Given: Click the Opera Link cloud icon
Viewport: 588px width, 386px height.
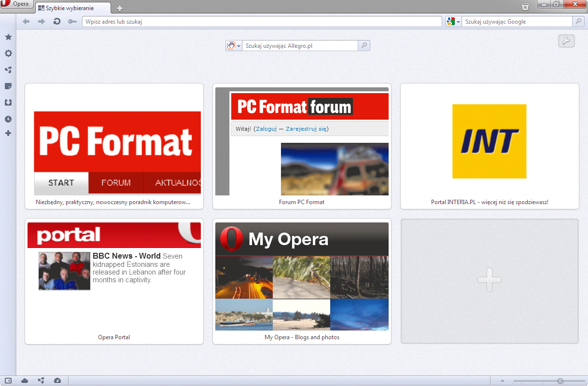Looking at the screenshot, I should pyautogui.click(x=25, y=381).
